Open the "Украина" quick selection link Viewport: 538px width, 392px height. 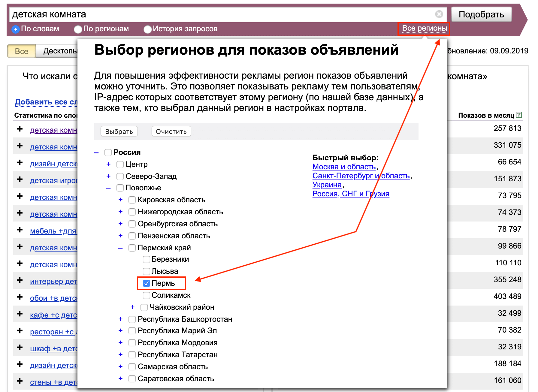327,185
